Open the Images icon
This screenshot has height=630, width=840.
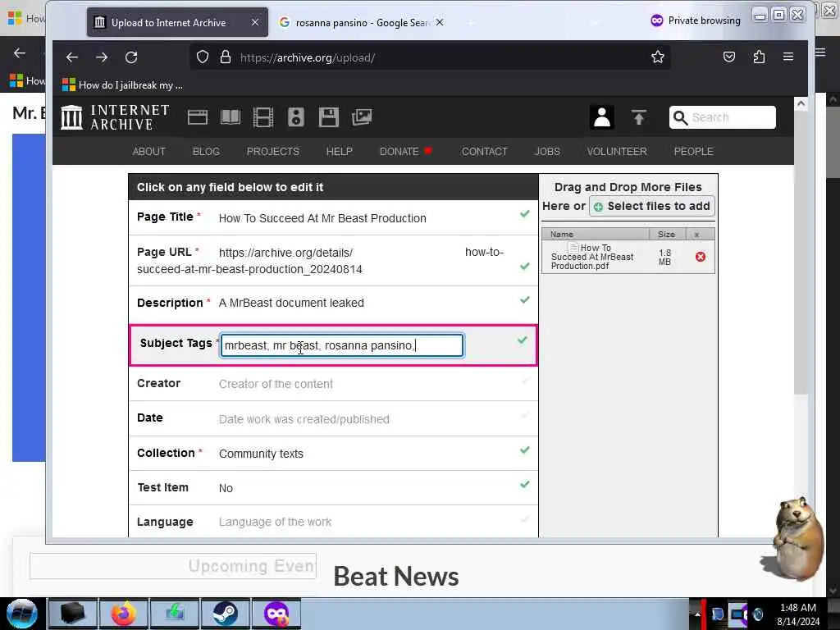pos(362,117)
